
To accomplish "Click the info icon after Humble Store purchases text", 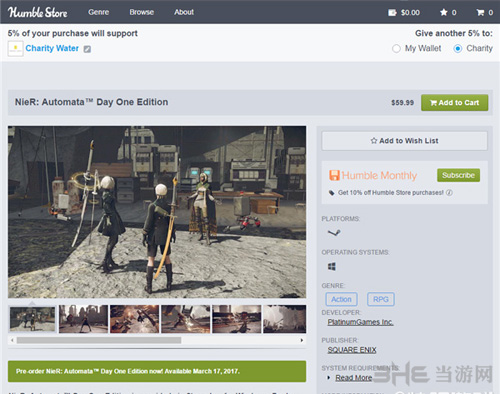I will pos(449,192).
